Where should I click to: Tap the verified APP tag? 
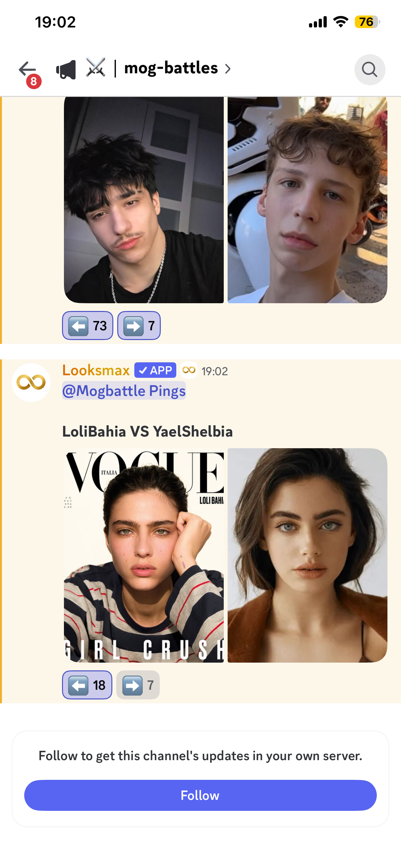[x=155, y=370]
